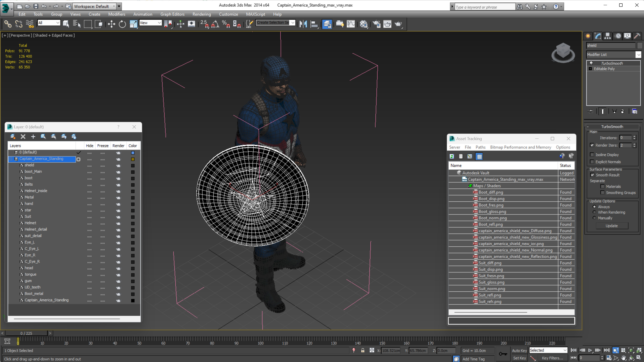
Task: Collapse the Captain_America_Standing layer
Action: click(x=11, y=159)
